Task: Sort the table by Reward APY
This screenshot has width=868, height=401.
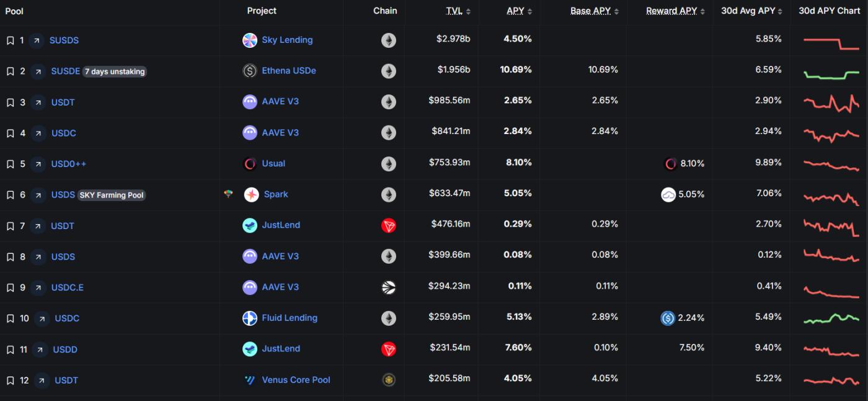Action: (671, 11)
